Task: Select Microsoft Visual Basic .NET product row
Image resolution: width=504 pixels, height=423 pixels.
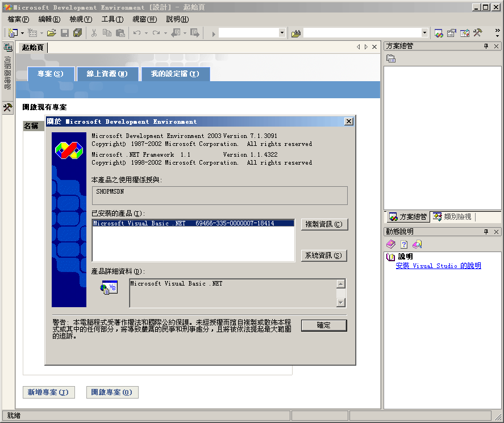Action: pyautogui.click(x=193, y=223)
